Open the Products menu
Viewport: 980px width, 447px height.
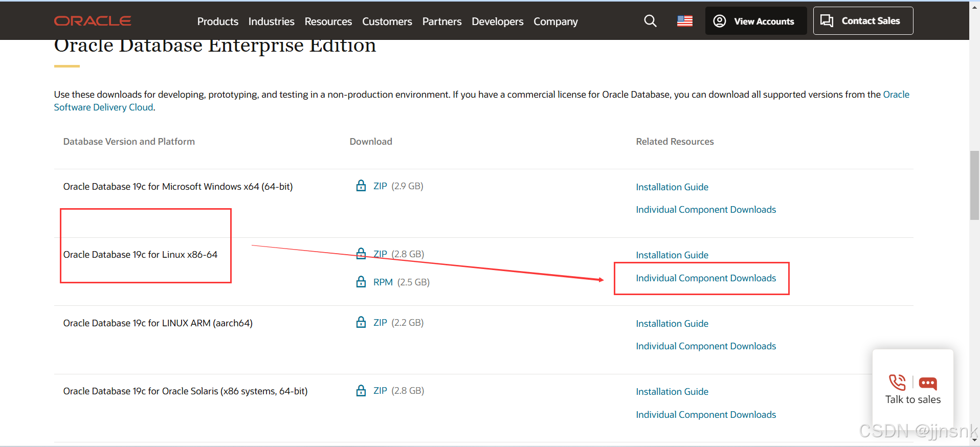click(x=218, y=21)
